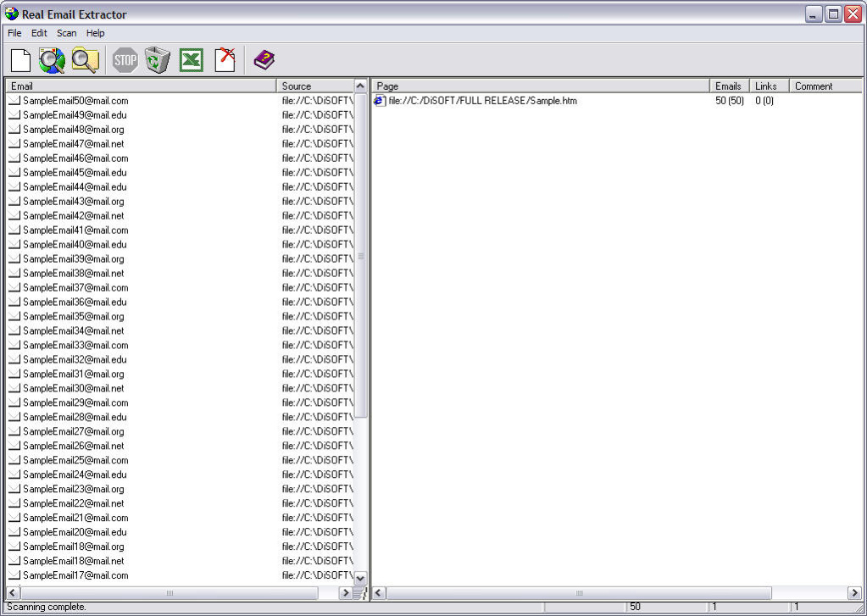Click the page list horizontal scrollbar thumb

578,593
